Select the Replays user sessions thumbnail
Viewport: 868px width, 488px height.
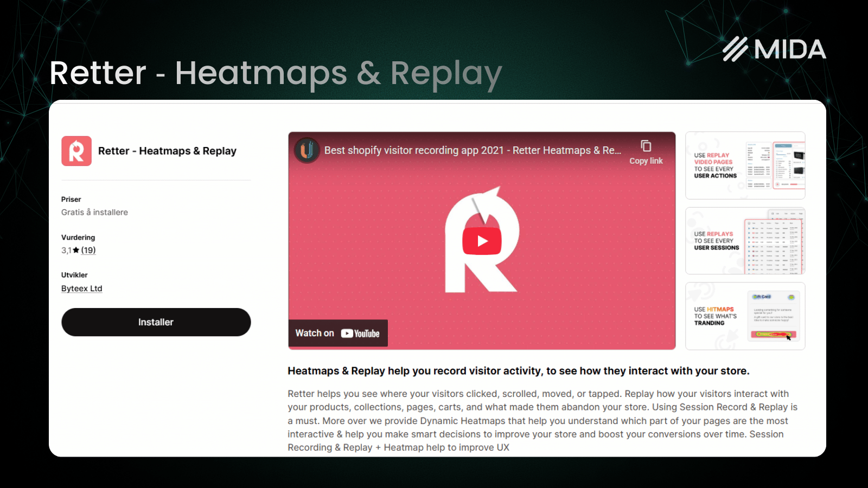coord(745,240)
